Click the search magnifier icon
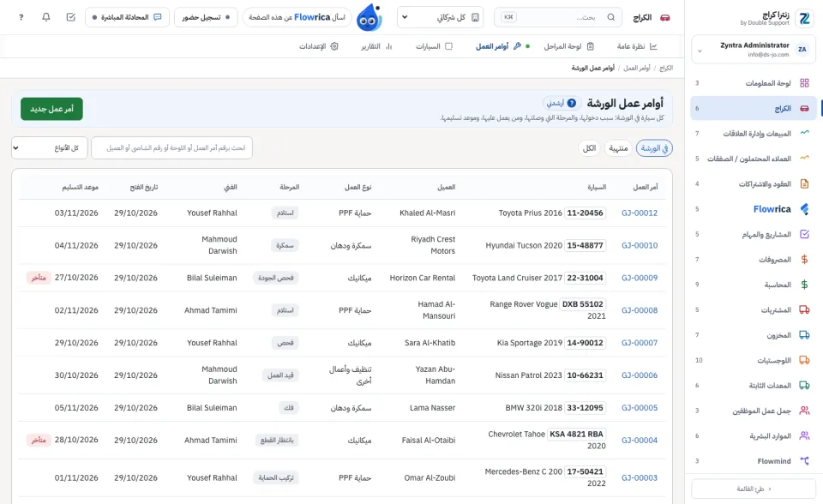823x504 pixels. (611, 17)
